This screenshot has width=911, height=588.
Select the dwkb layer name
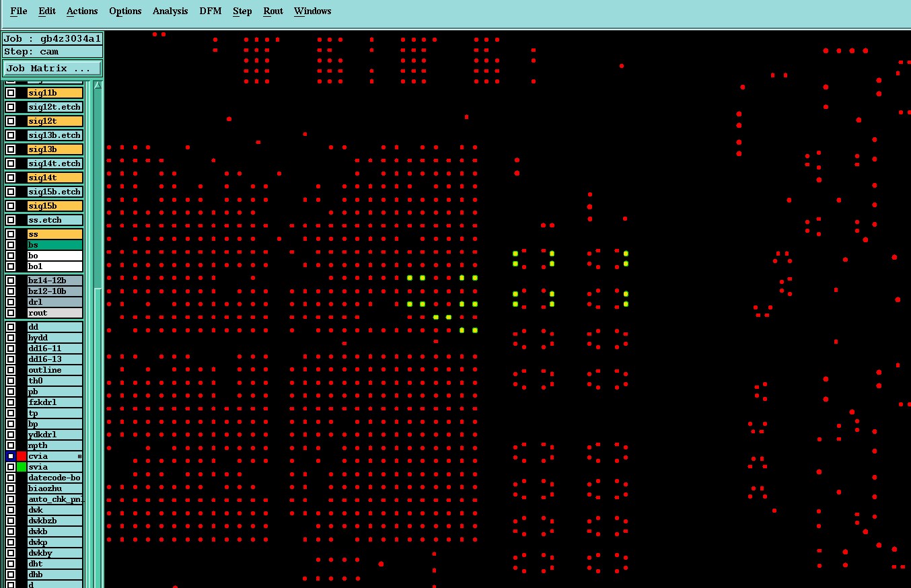[55, 531]
